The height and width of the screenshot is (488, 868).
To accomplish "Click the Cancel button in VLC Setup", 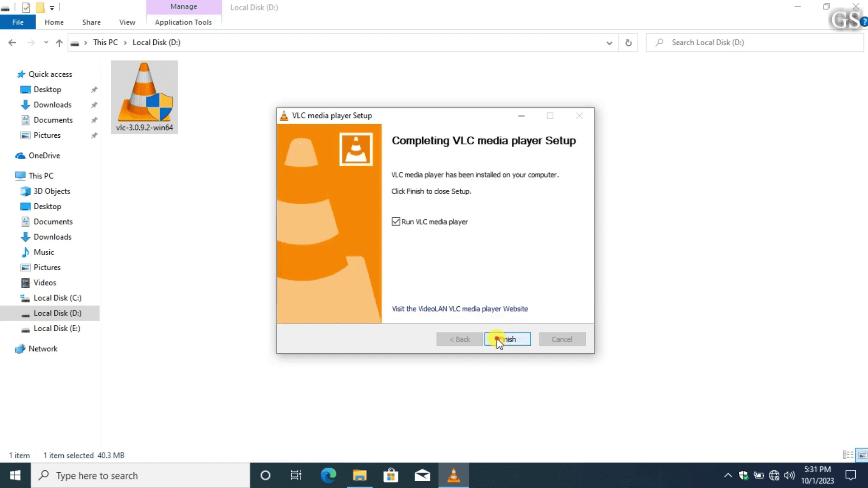I will (x=562, y=339).
